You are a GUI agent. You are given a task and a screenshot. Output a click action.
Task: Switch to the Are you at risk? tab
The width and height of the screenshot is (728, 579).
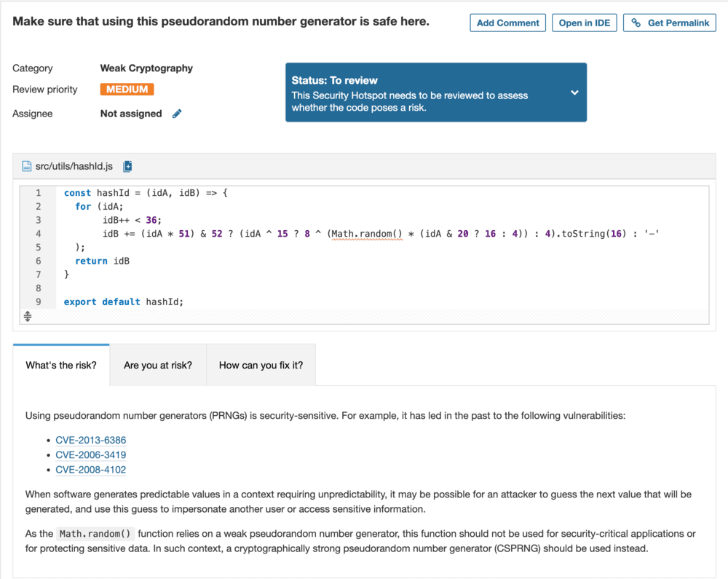(x=157, y=364)
